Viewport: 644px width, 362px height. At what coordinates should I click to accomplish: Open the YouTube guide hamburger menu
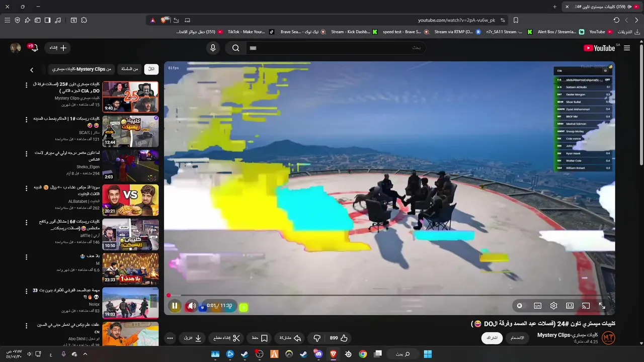point(627,48)
